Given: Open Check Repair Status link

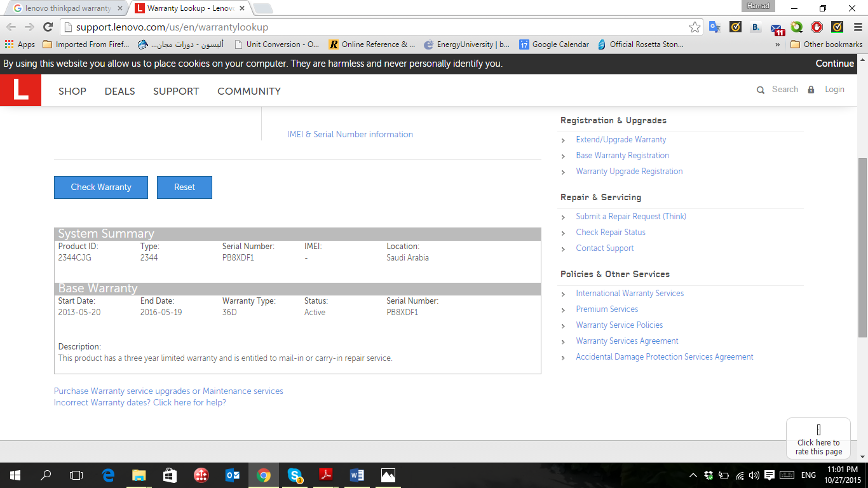Looking at the screenshot, I should pos(611,232).
